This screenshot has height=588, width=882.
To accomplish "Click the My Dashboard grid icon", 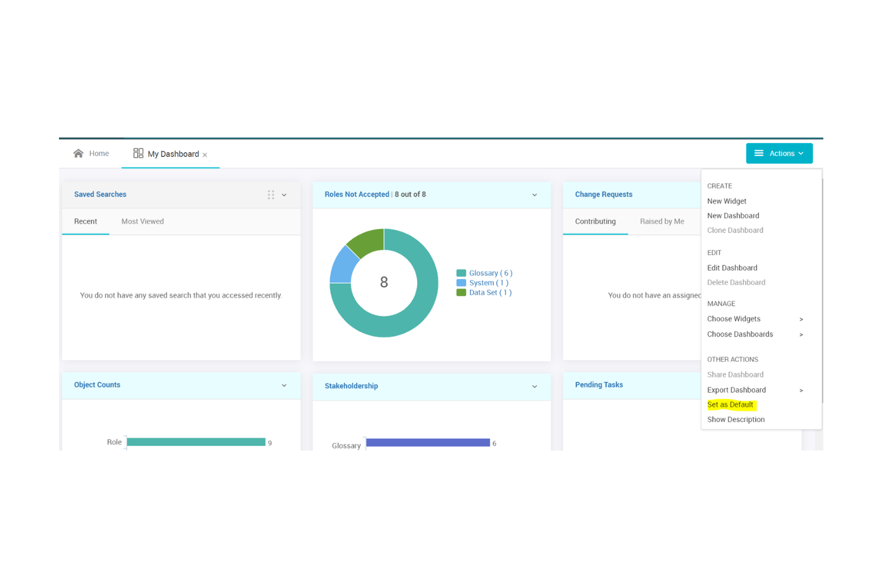I will pyautogui.click(x=138, y=153).
